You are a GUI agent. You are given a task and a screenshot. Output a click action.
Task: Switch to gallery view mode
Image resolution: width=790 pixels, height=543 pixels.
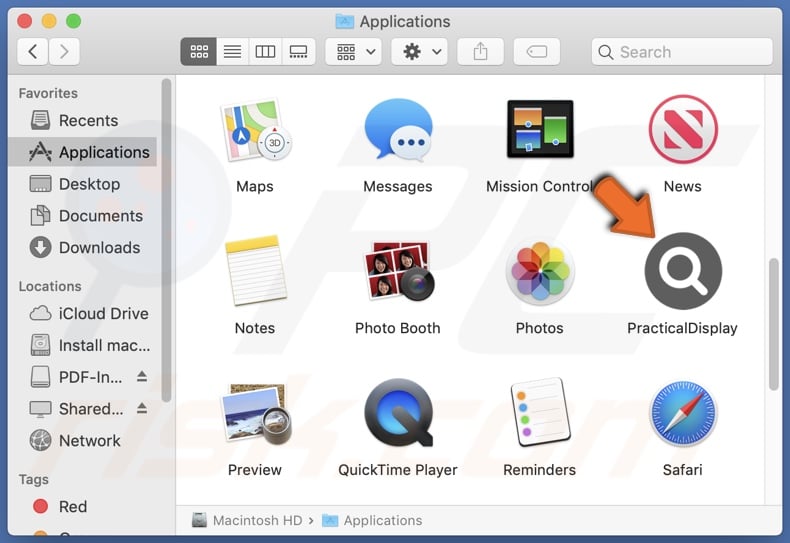(298, 51)
